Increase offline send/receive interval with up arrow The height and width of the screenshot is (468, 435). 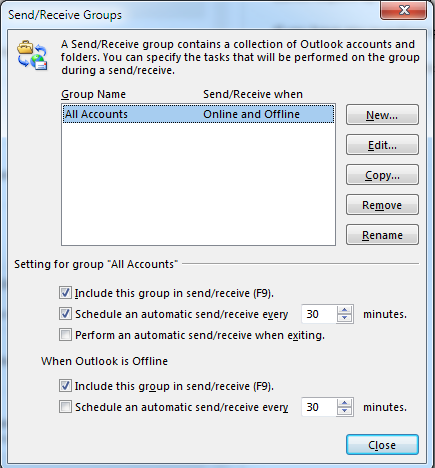pos(344,403)
